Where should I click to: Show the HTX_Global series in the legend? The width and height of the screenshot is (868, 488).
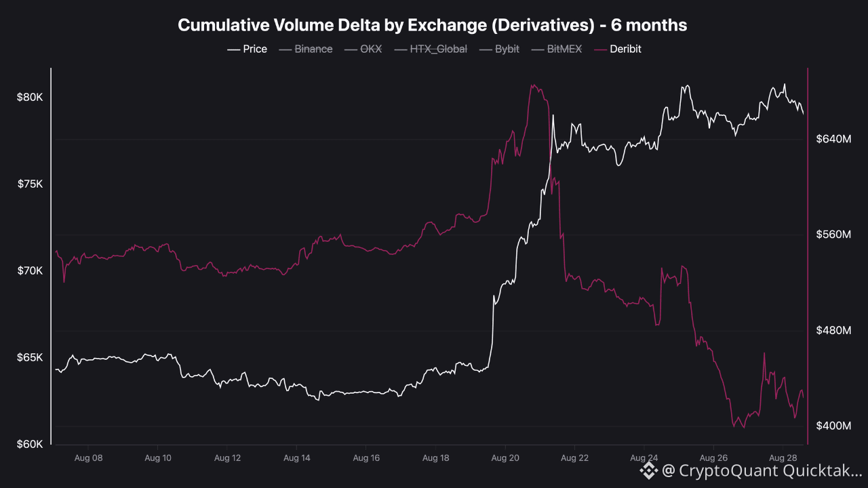pos(431,49)
